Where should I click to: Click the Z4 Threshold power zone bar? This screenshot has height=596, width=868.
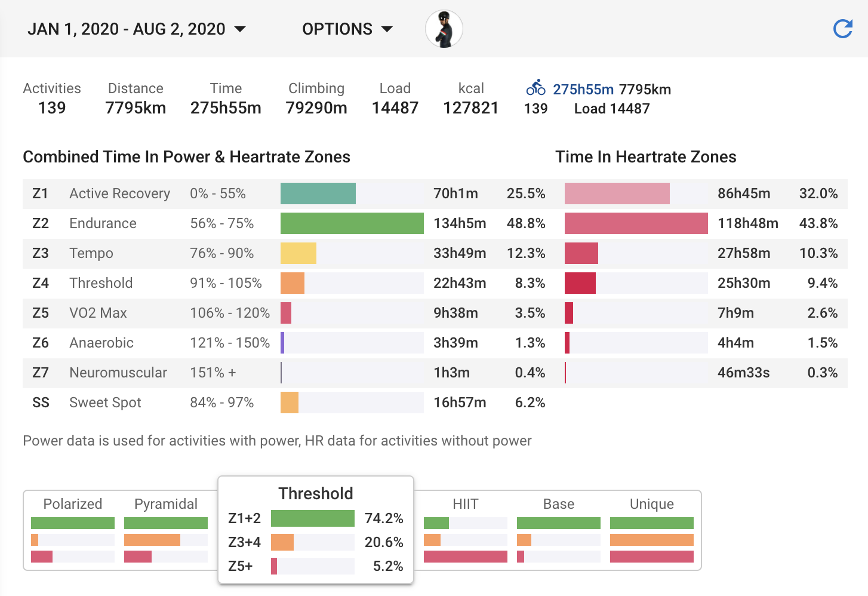coord(292,282)
